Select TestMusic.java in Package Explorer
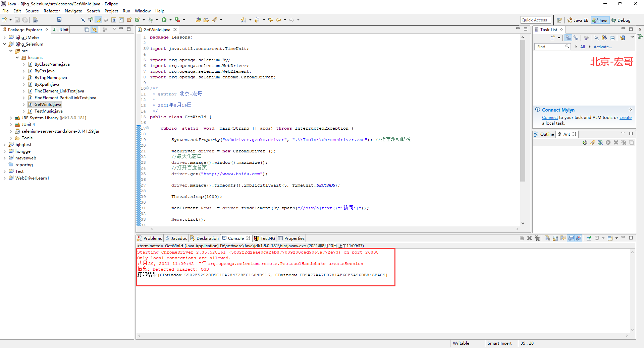 pyautogui.click(x=48, y=111)
